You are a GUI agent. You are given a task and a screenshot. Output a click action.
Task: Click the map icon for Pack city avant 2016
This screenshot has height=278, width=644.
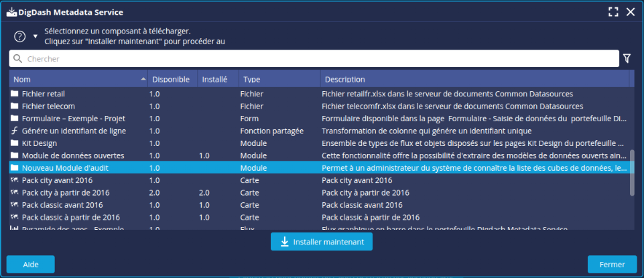click(15, 180)
